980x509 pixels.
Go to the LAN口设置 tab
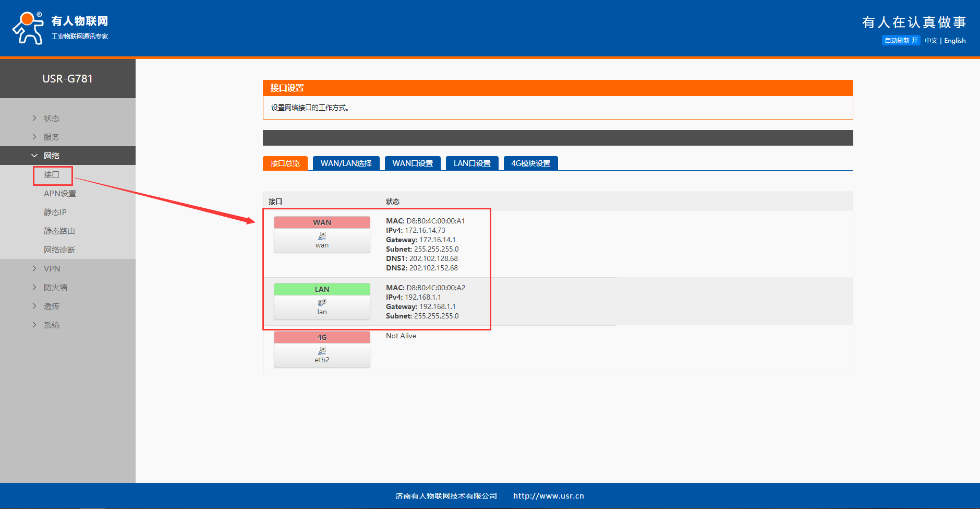point(472,163)
